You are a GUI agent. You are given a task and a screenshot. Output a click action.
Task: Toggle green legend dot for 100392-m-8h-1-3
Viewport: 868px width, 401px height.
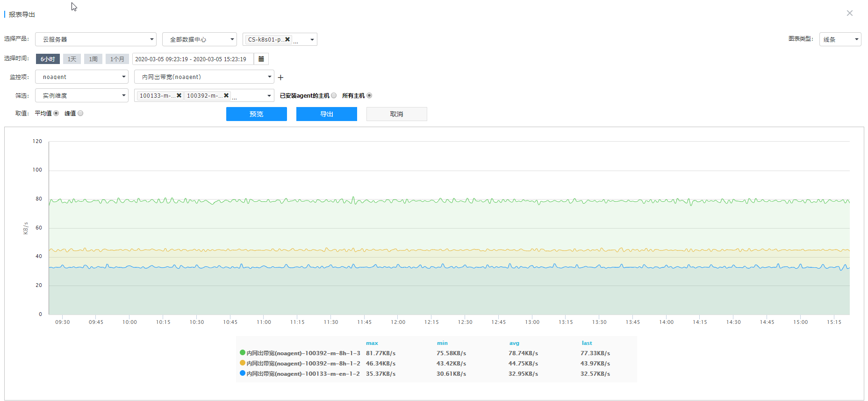pyautogui.click(x=243, y=353)
